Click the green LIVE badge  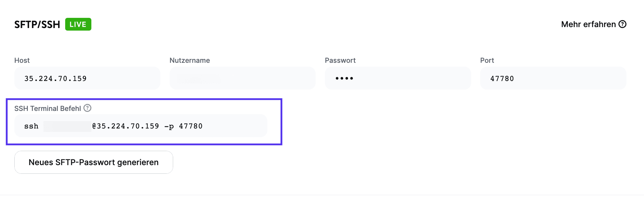click(78, 24)
